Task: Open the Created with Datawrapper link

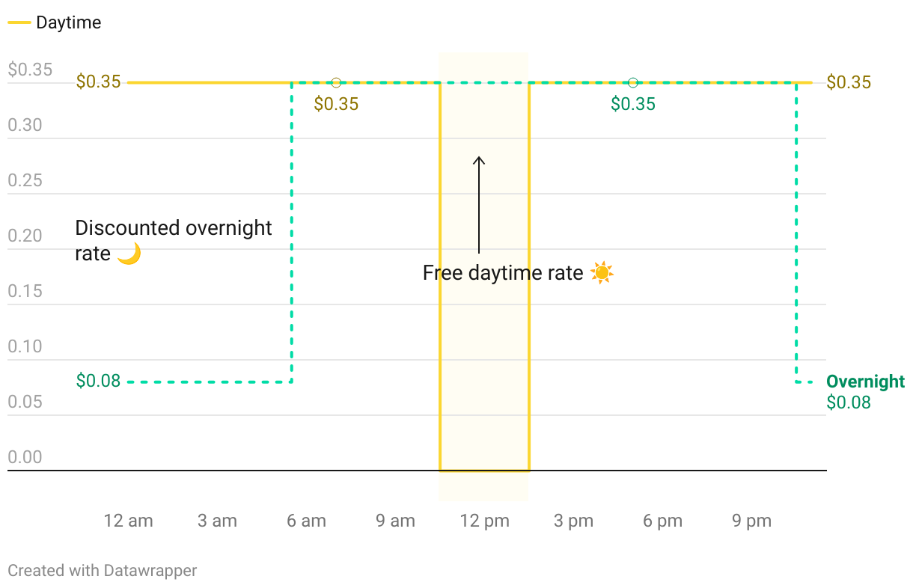Action: tap(103, 571)
